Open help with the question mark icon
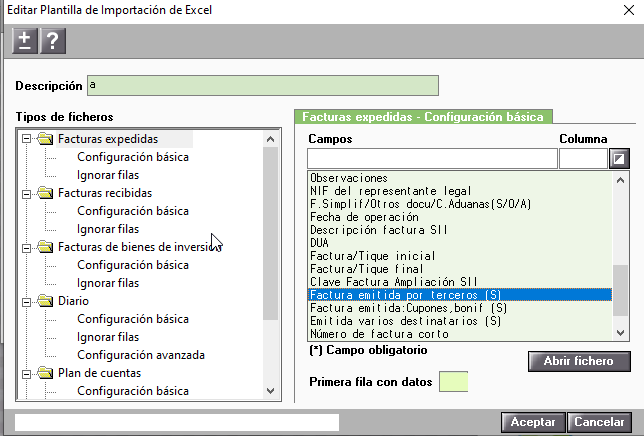The height and width of the screenshot is (436, 644). 53,41
